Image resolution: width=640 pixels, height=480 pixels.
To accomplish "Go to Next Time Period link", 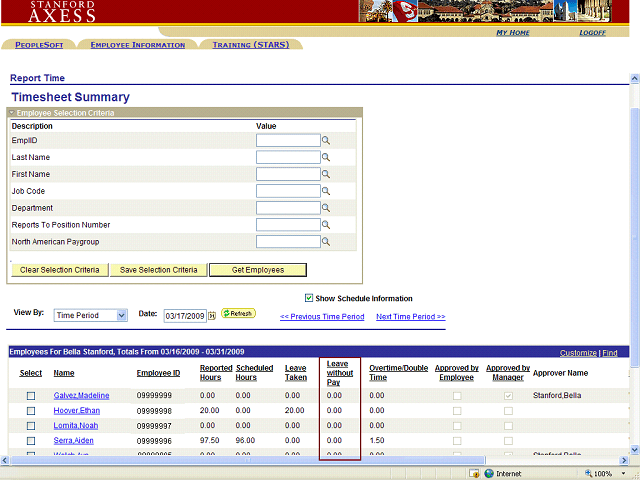I will (x=410, y=317).
